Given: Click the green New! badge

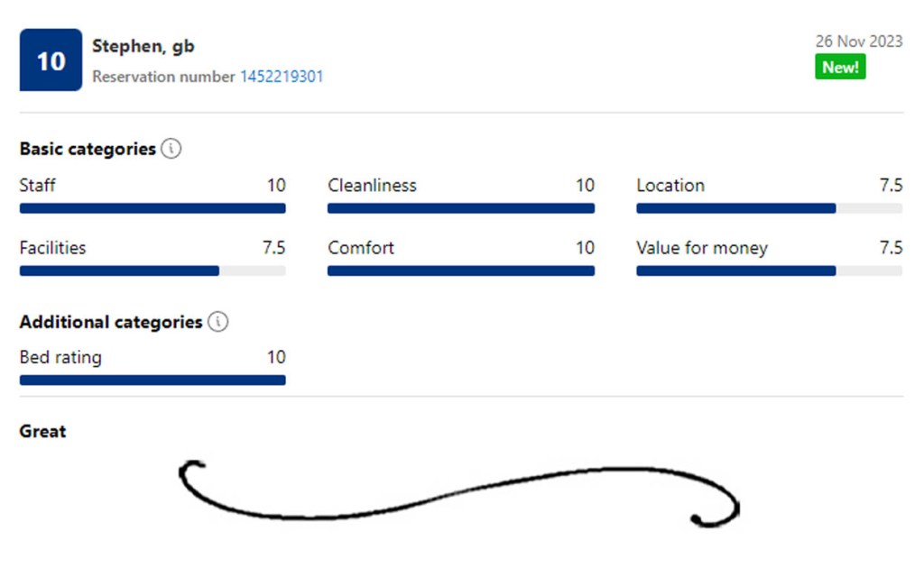Looking at the screenshot, I should coord(840,67).
